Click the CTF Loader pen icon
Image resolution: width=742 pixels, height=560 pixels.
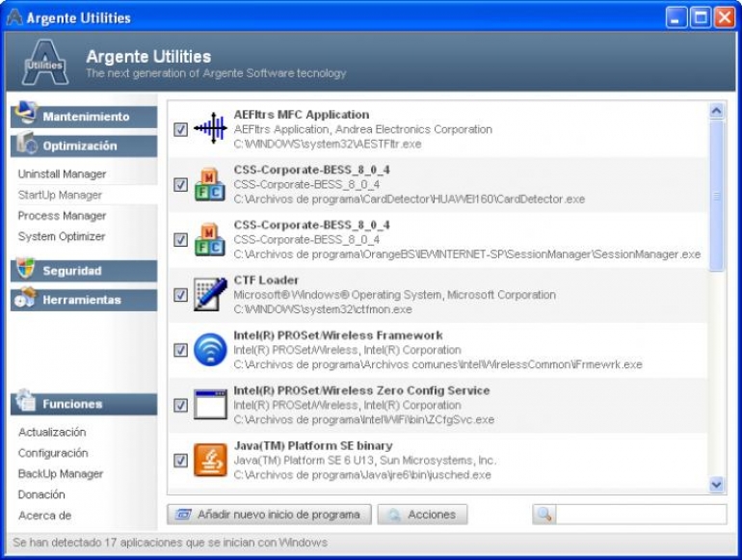coord(210,294)
